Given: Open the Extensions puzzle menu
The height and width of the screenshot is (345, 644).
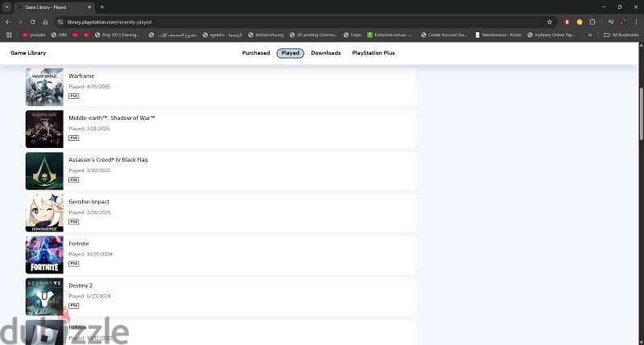Looking at the screenshot, I should 592,23.
